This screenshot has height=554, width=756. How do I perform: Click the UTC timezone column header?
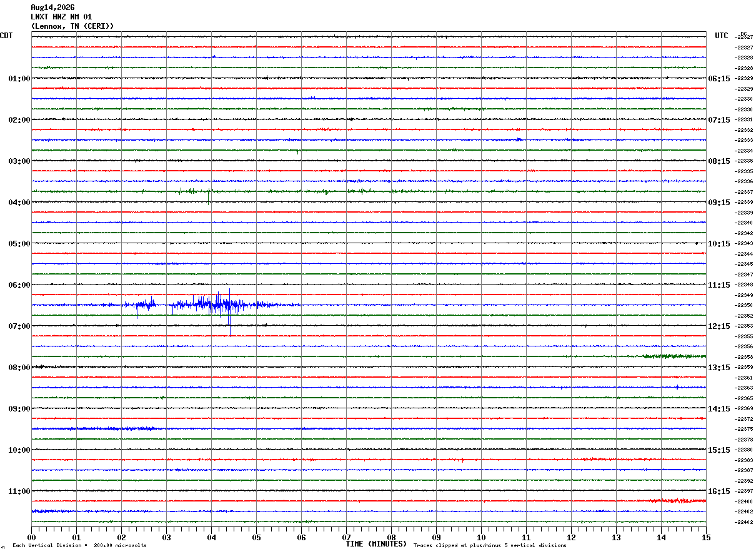[722, 36]
